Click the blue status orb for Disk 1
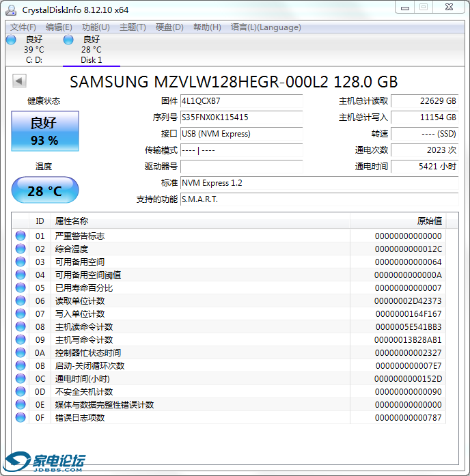470x476 pixels. pyautogui.click(x=68, y=40)
